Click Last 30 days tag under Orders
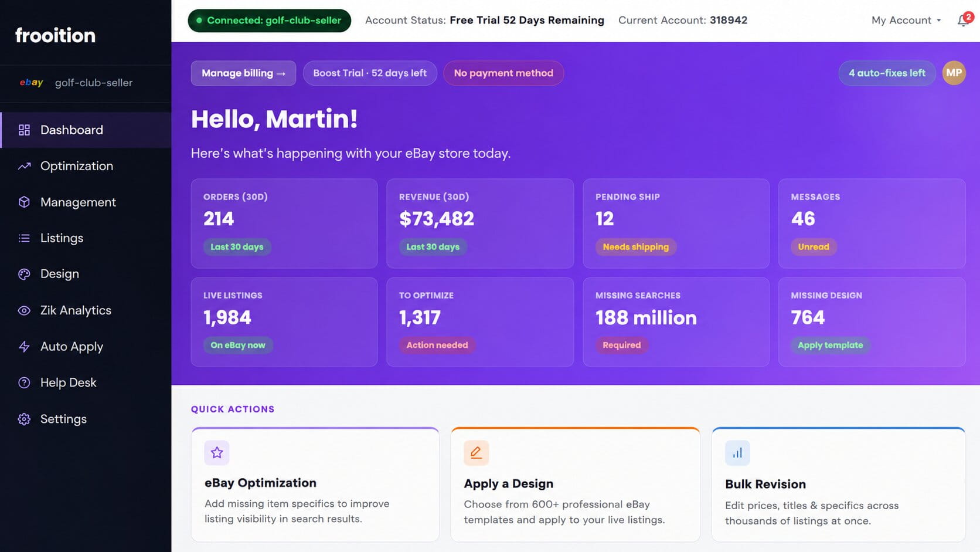The width and height of the screenshot is (980, 552). [237, 247]
